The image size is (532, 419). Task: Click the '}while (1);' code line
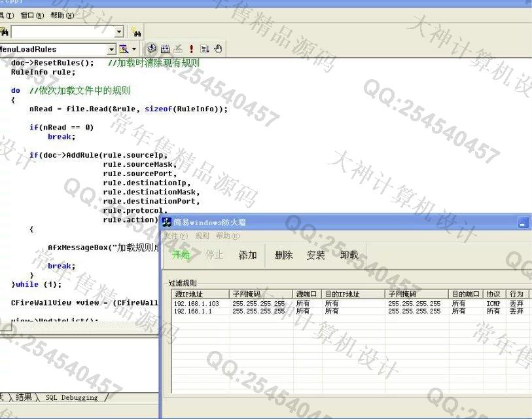(36, 284)
